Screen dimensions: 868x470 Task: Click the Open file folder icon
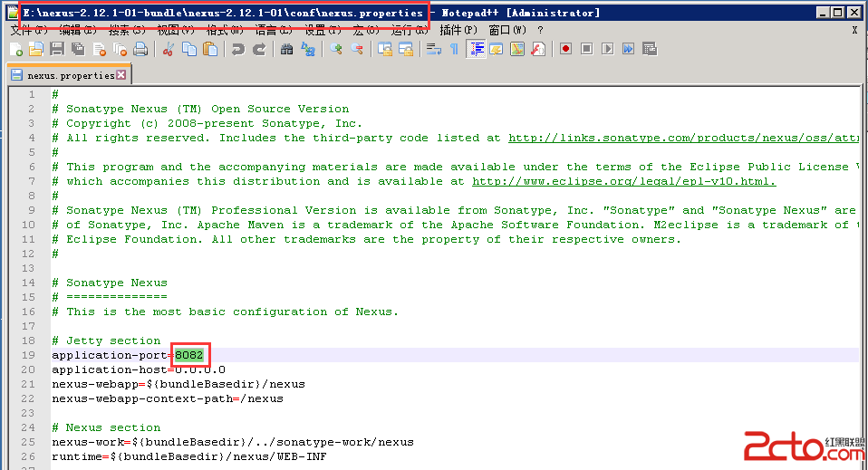[36, 50]
